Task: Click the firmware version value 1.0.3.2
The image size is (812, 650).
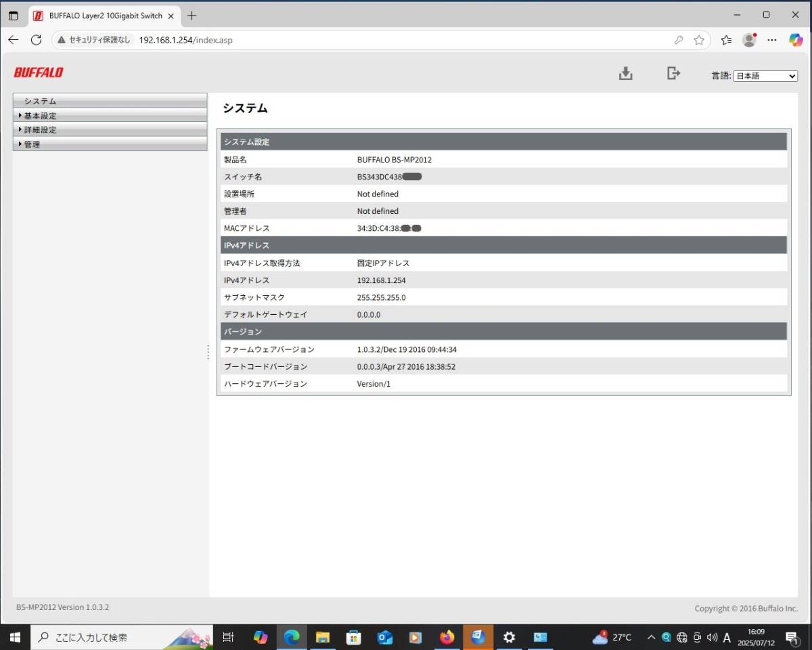Action: (407, 349)
